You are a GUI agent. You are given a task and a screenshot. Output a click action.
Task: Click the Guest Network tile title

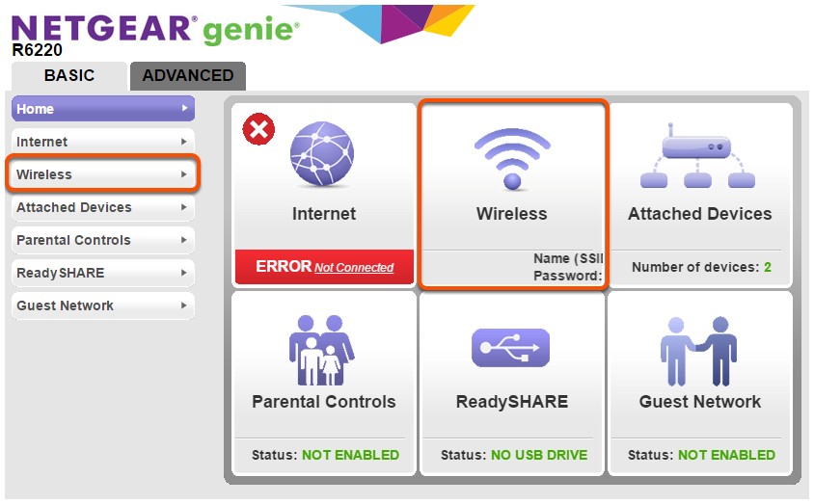(x=700, y=402)
